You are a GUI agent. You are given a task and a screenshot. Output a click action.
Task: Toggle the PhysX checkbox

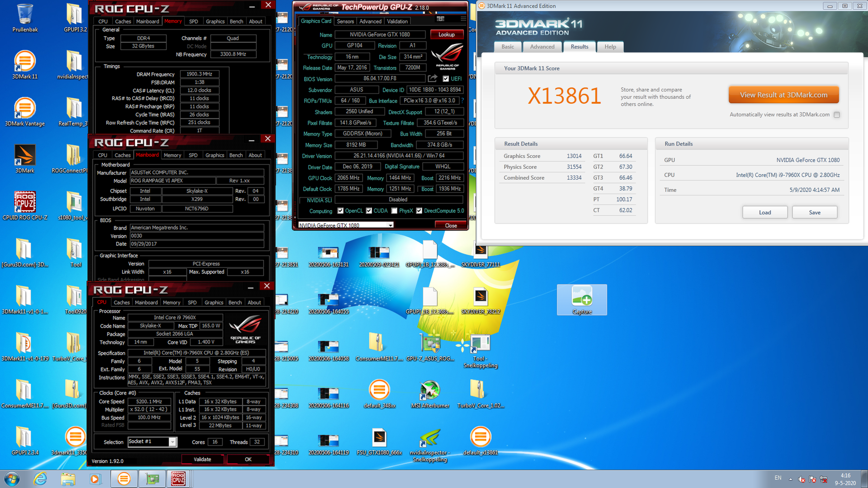click(394, 211)
